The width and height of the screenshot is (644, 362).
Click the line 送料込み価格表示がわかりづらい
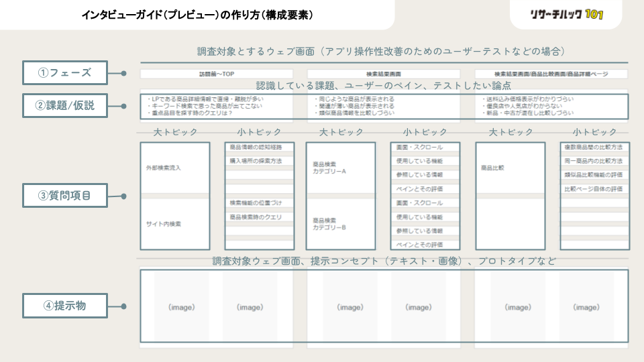pos(528,99)
